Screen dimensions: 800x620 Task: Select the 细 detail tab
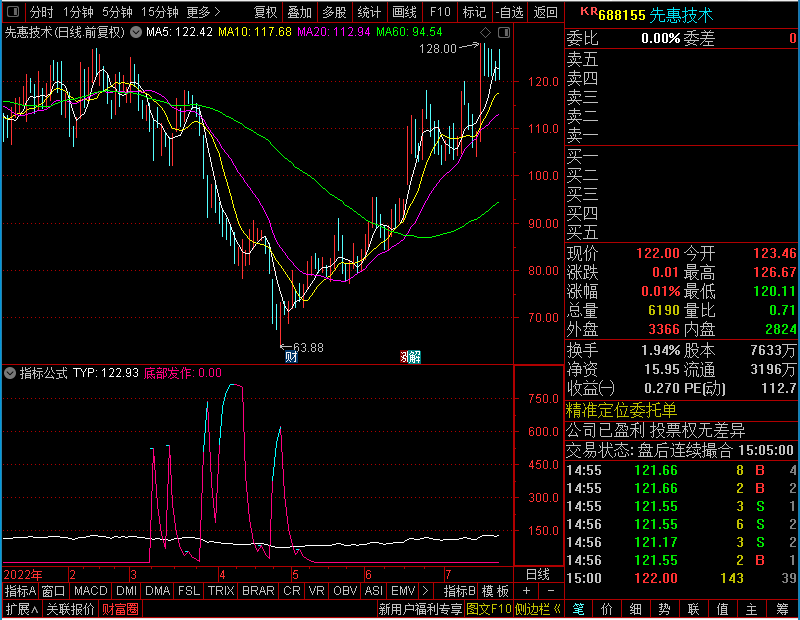[635, 609]
